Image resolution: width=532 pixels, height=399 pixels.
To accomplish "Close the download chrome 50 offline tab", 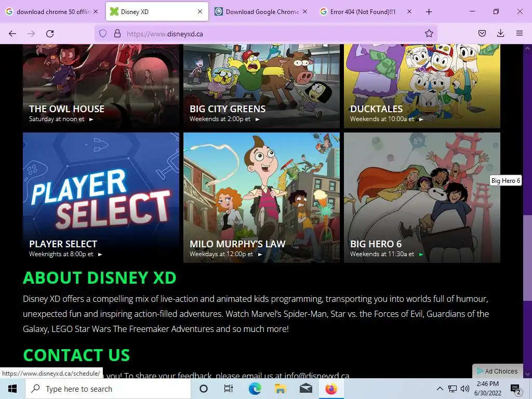I will tap(96, 11).
